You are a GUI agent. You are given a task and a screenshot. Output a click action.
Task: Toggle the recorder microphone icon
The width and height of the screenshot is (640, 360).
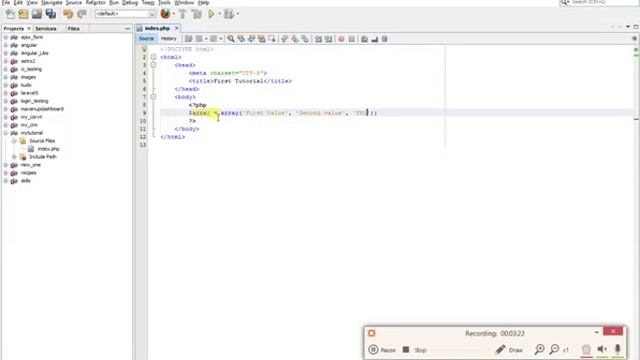[618, 349]
